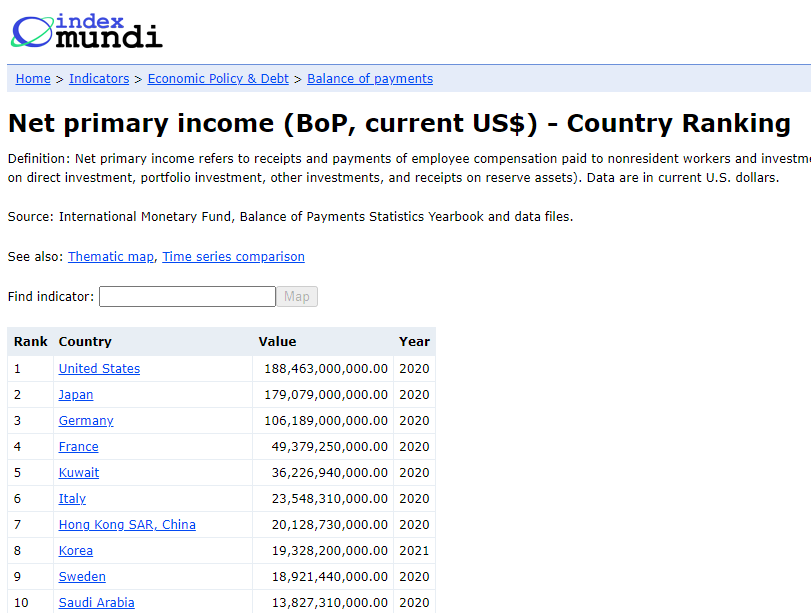Focus the Find indicator text field
Viewport: 811px width, 613px height.
pyautogui.click(x=187, y=297)
